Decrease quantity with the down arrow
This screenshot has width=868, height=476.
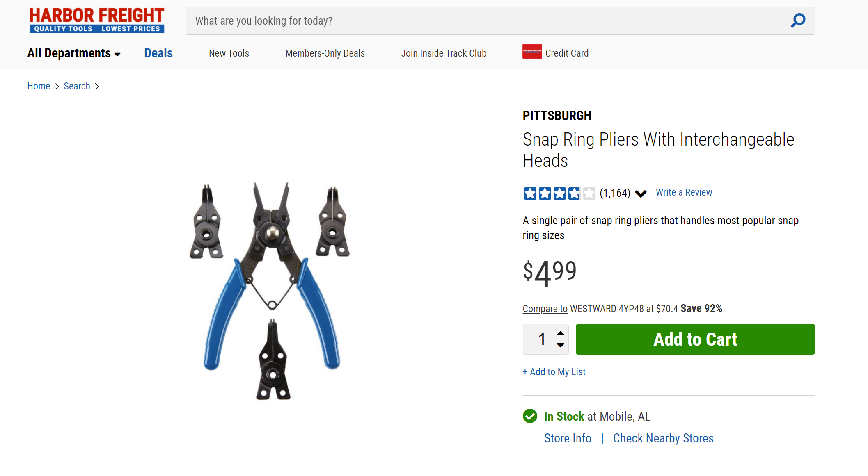(560, 345)
